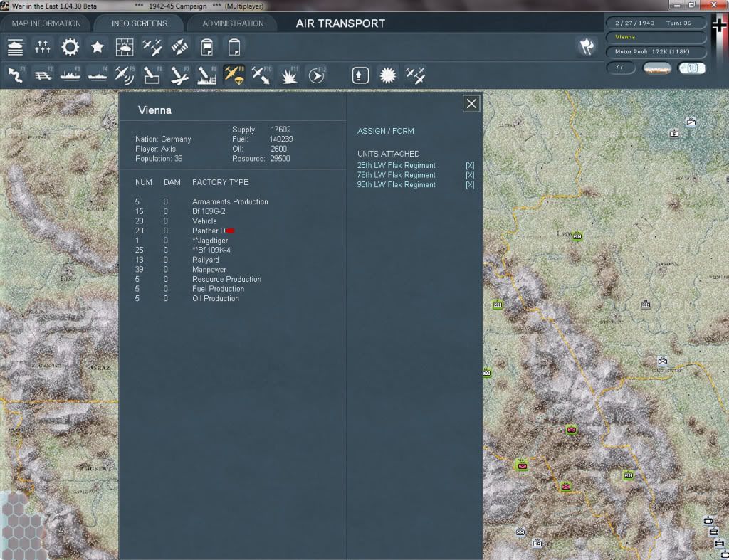The width and height of the screenshot is (729, 560).
Task: Toggle [X] next to 98th LW Flak Regiment
Action: point(470,185)
